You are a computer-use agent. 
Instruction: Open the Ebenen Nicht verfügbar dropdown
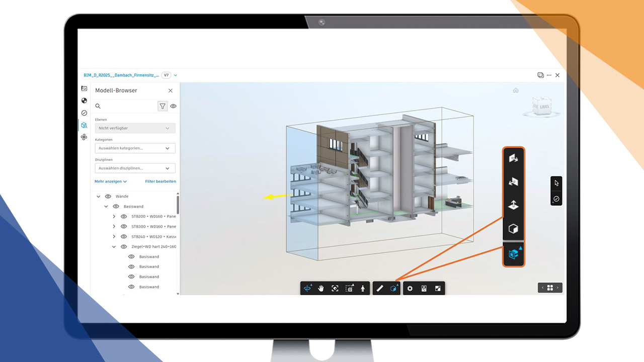(135, 128)
